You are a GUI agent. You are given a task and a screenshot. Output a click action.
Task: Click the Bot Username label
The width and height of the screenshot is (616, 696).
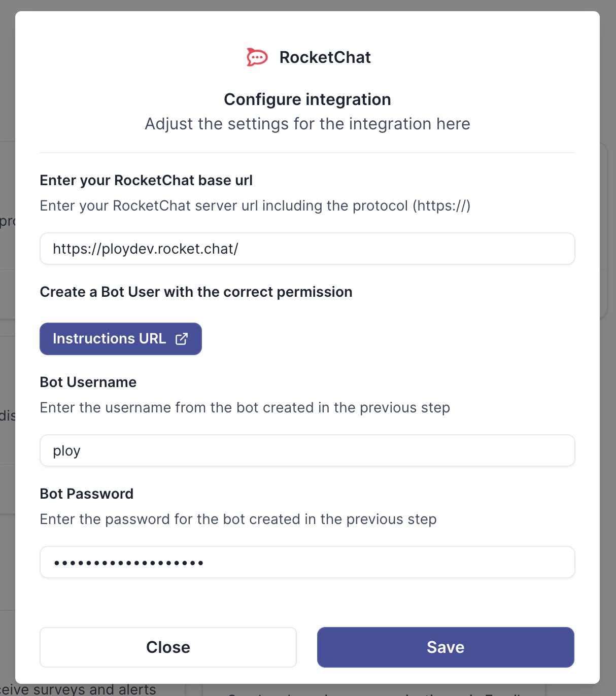[88, 382]
